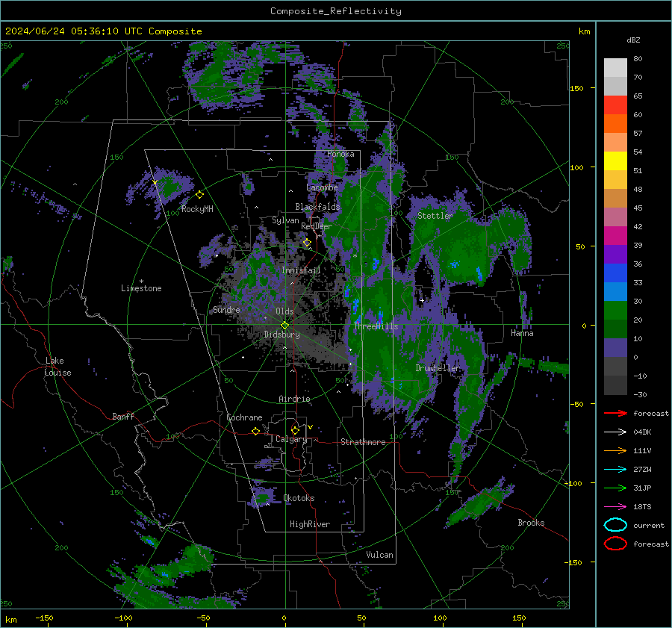The width and height of the screenshot is (672, 628).
Task: Select the 0 dBZ purple color swatch
Action: 615,347
